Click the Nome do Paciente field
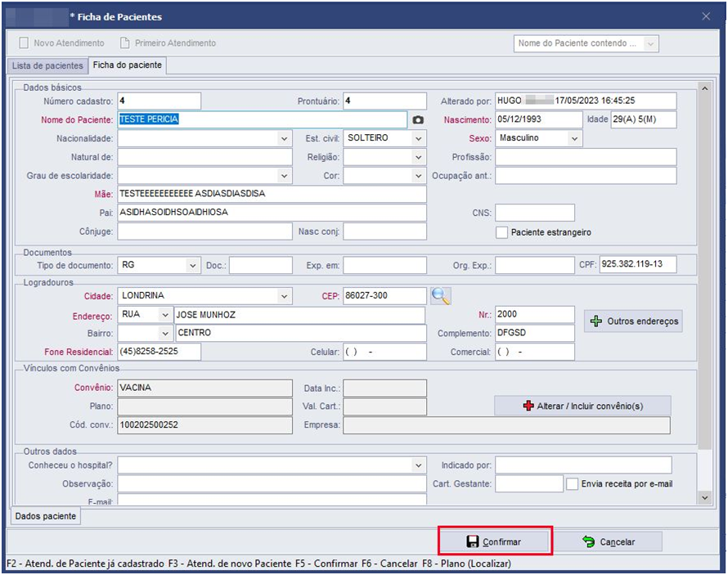Screen dimensions: 728x575 [x=263, y=119]
